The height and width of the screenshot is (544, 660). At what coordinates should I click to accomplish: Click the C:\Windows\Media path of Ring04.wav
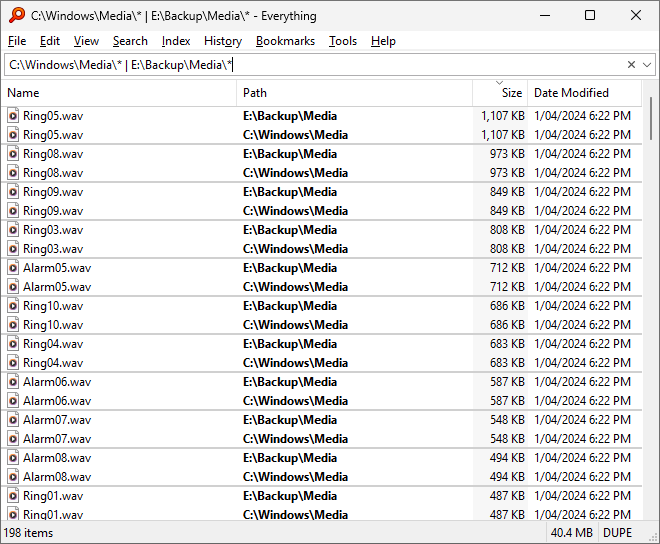click(295, 363)
